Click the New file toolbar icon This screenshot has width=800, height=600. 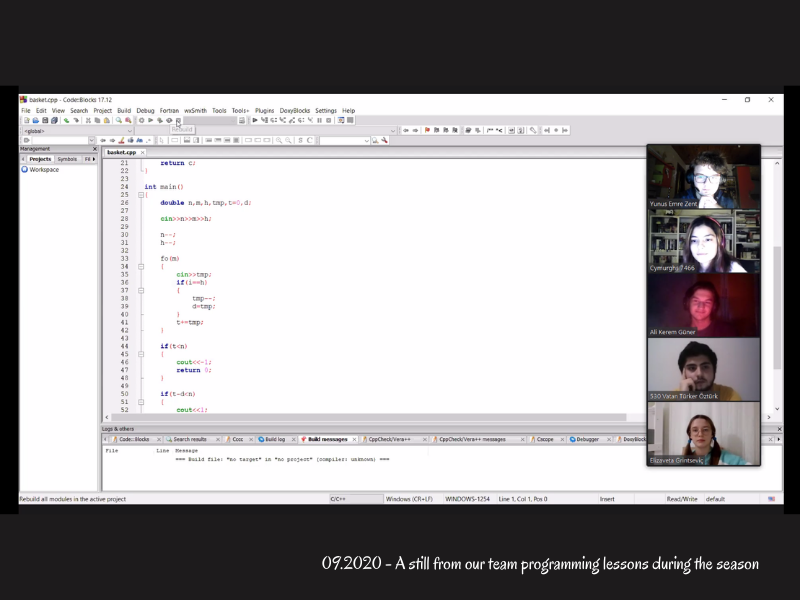click(x=25, y=120)
